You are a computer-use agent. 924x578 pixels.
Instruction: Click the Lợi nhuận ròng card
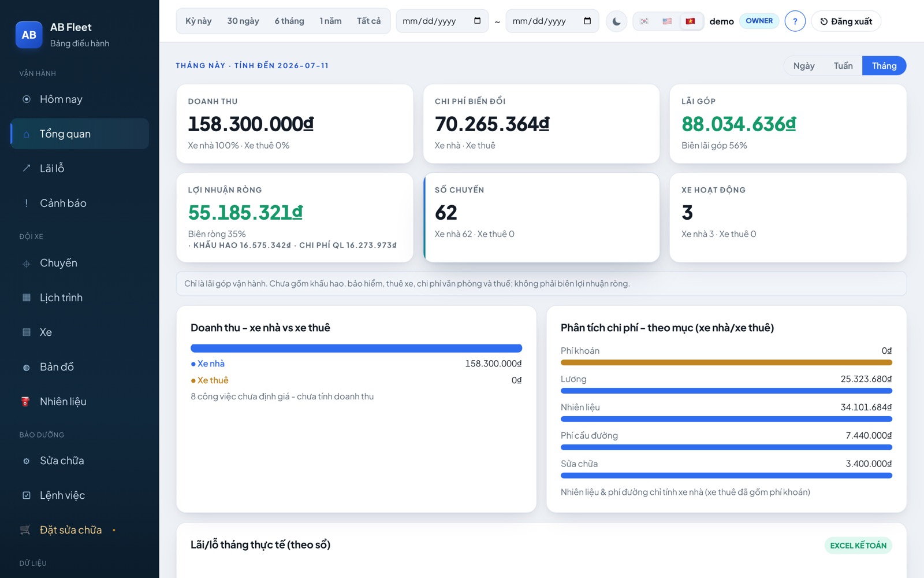click(295, 218)
